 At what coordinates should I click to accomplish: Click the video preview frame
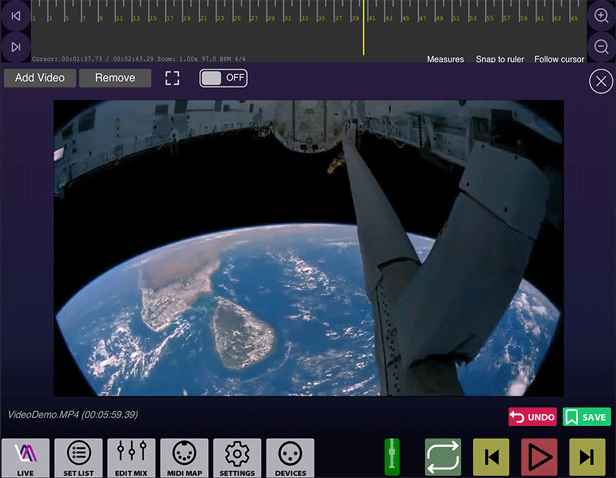click(308, 248)
